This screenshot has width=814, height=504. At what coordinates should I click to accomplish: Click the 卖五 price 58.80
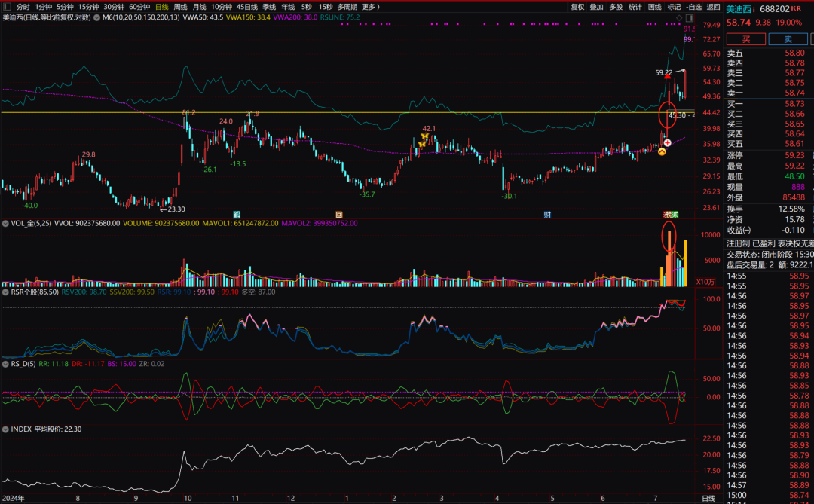[795, 53]
